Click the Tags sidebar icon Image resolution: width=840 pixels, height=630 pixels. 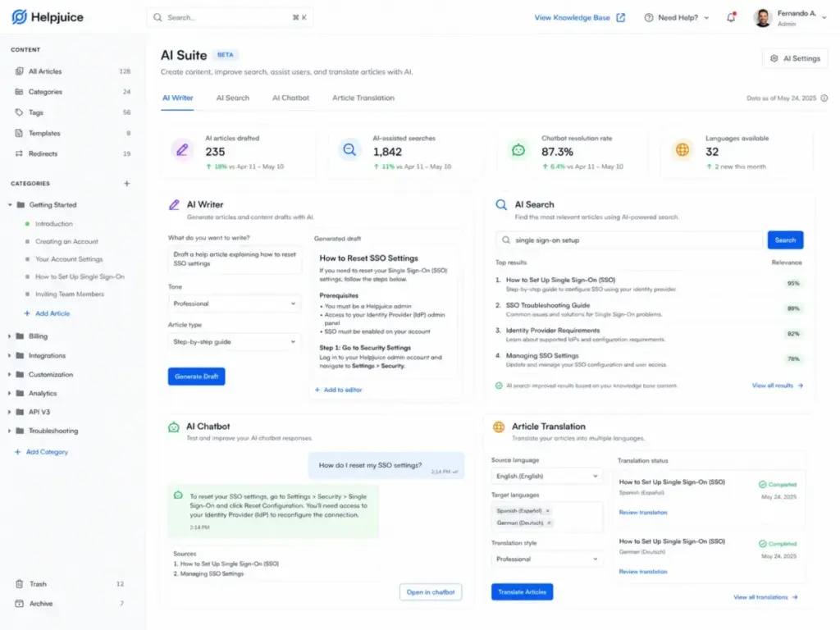click(20, 112)
